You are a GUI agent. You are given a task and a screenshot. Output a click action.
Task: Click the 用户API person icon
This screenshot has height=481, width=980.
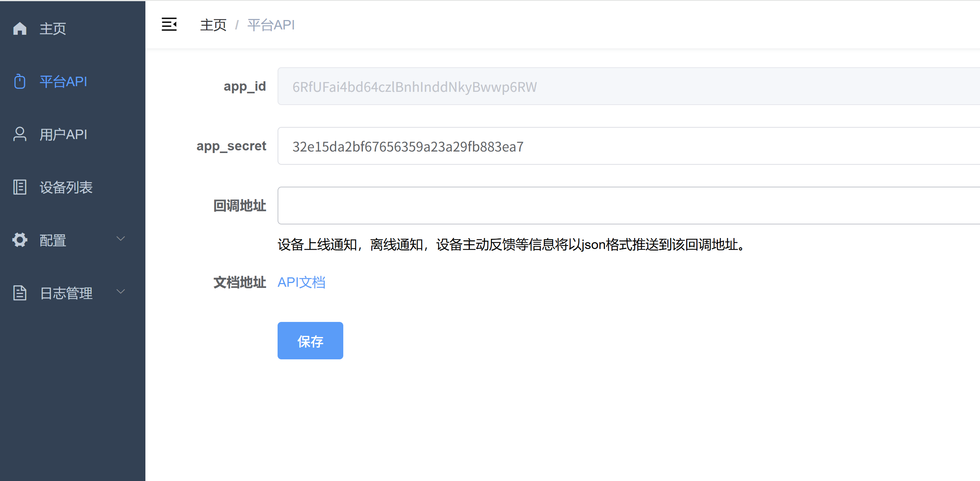(20, 135)
